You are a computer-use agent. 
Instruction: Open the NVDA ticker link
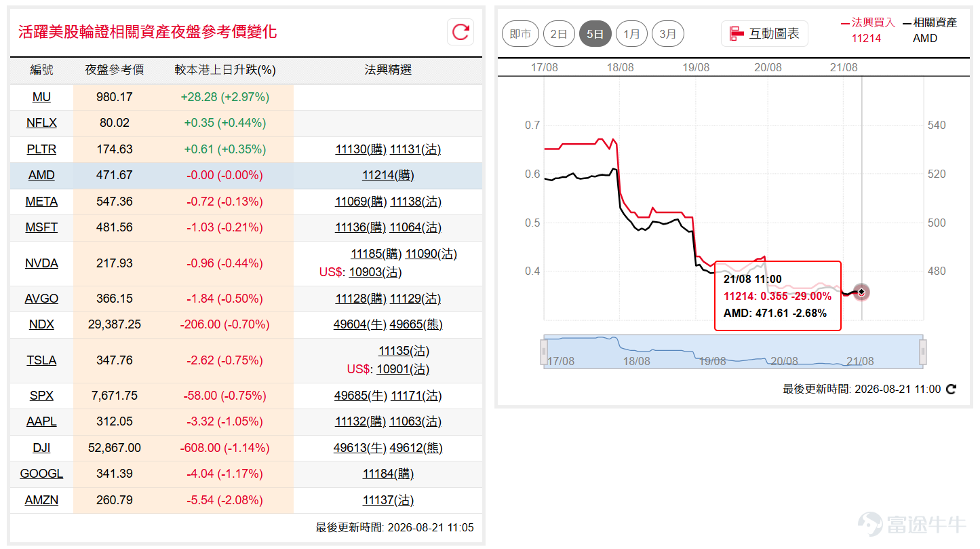tap(41, 263)
